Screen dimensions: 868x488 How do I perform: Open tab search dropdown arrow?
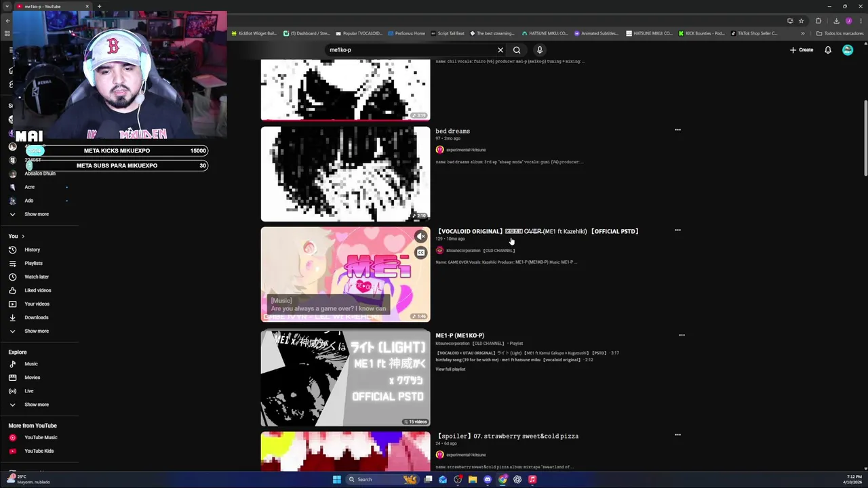[7, 6]
